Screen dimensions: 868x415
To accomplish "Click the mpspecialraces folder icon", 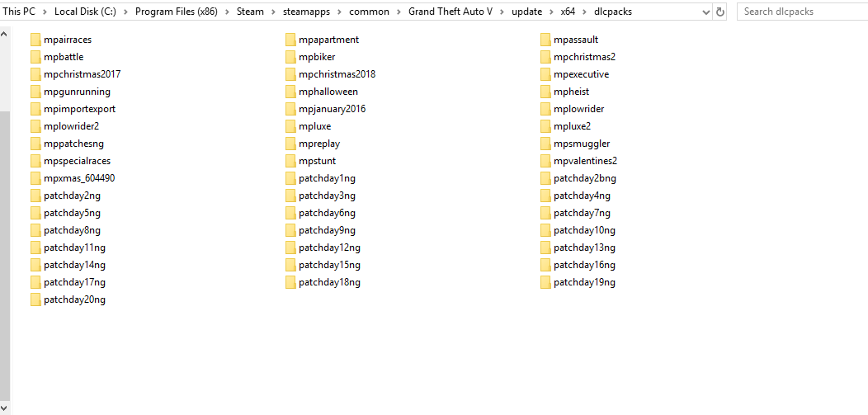I will [x=35, y=161].
